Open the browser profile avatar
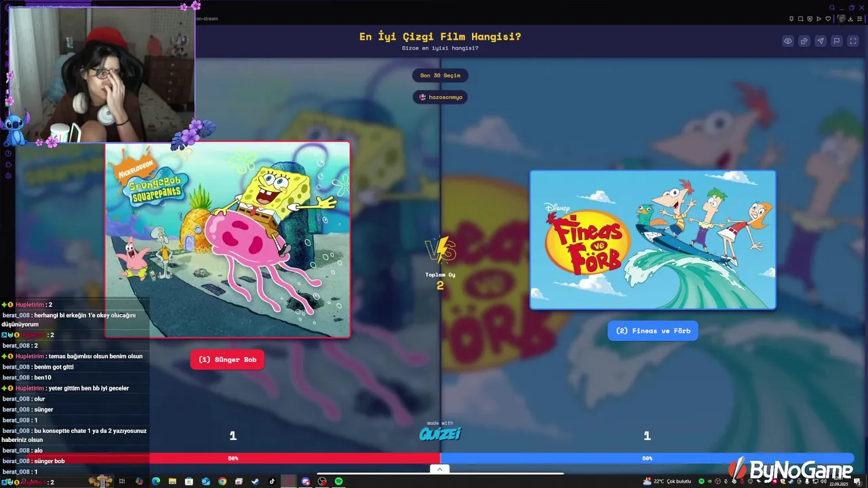Image resolution: width=868 pixels, height=488 pixels. pyautogui.click(x=842, y=19)
